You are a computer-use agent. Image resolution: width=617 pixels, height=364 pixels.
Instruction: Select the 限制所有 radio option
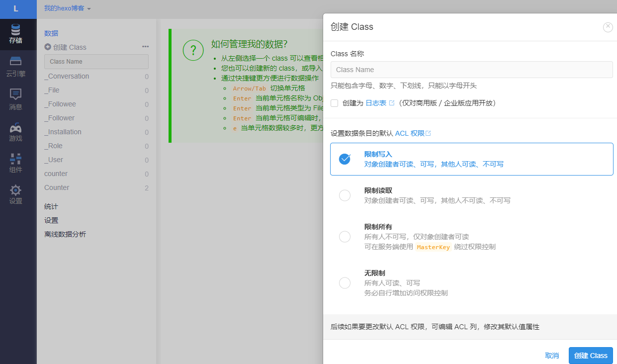point(345,237)
